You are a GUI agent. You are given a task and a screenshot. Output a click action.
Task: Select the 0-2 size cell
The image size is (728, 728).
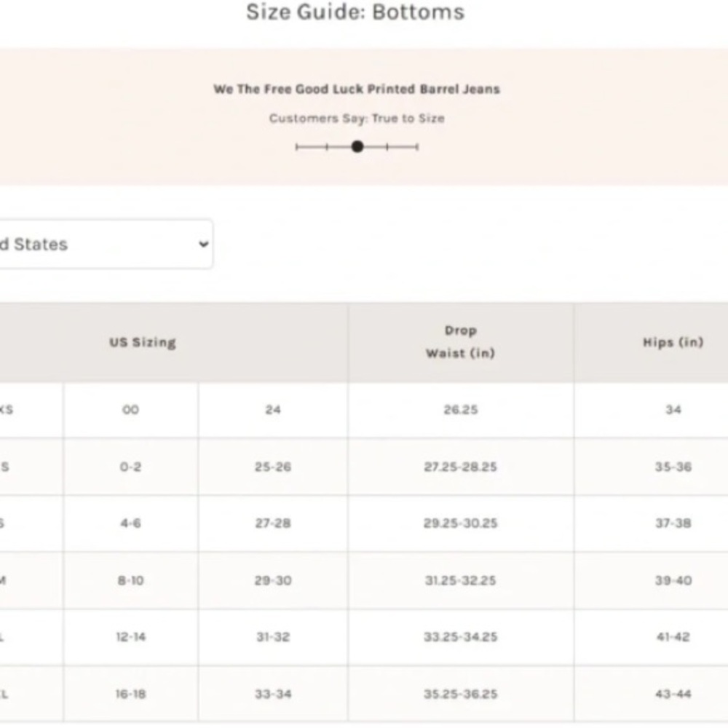(x=130, y=467)
